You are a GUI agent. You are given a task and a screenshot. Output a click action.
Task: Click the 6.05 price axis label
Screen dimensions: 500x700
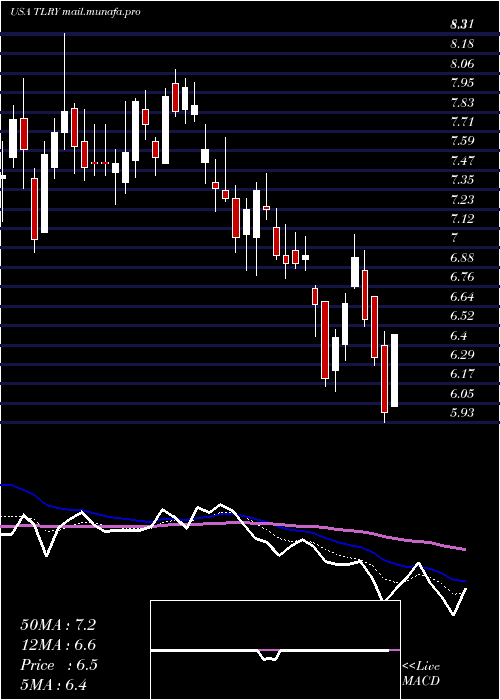tap(462, 393)
